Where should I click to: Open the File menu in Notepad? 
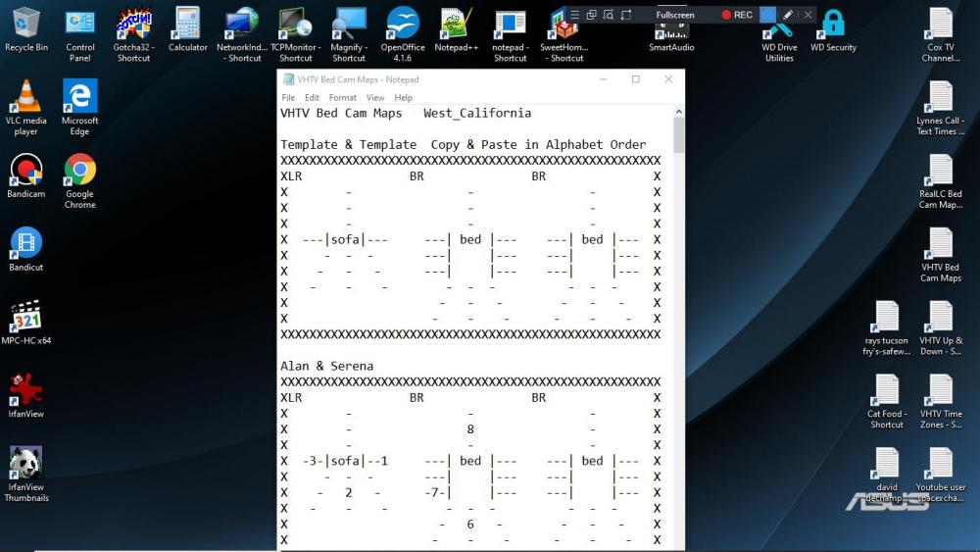click(x=288, y=98)
